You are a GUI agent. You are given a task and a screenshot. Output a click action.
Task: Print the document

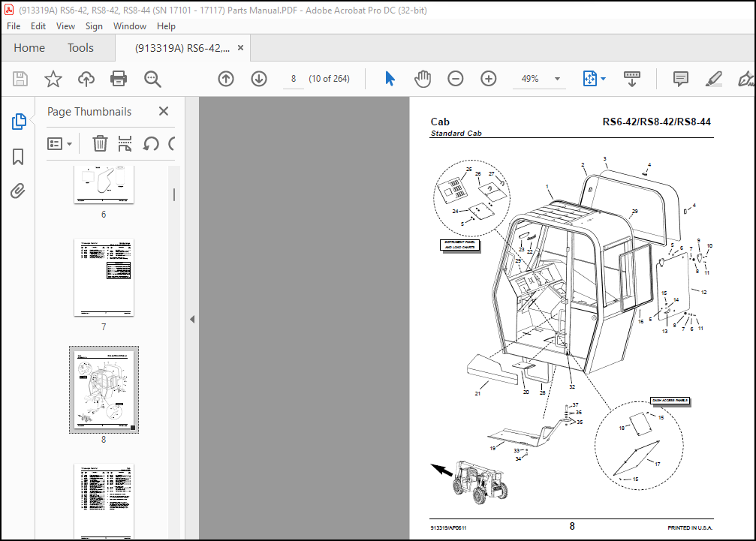click(119, 79)
